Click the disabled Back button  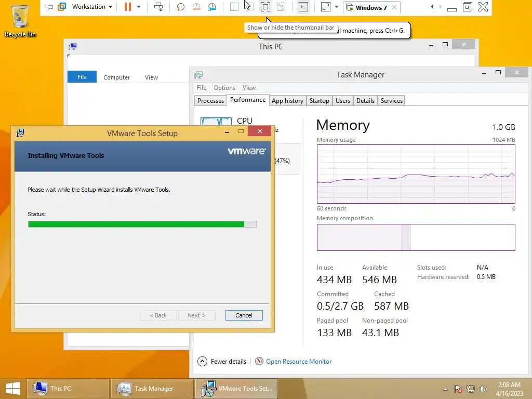[x=158, y=315]
